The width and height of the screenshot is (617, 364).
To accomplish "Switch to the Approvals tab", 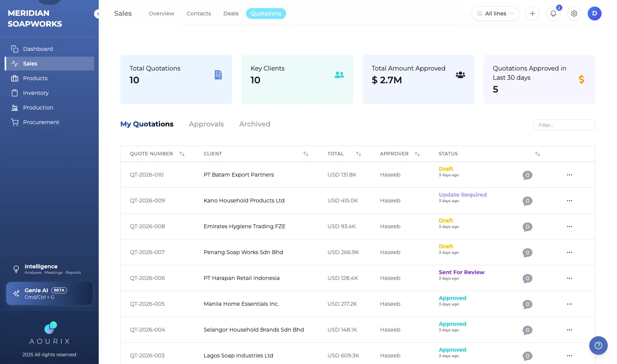I will pos(206,124).
